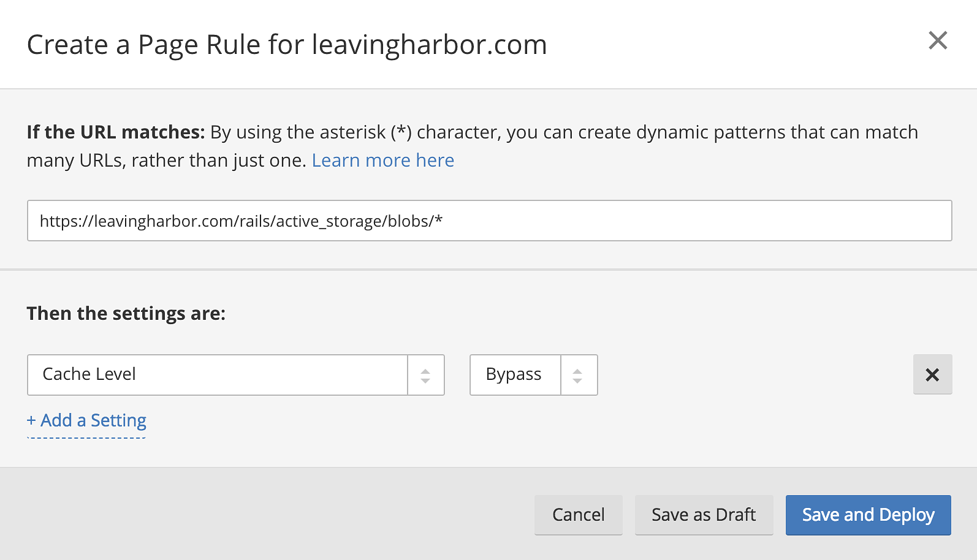Close the Create a Page Rule dialog
The image size is (977, 560).
937,40
